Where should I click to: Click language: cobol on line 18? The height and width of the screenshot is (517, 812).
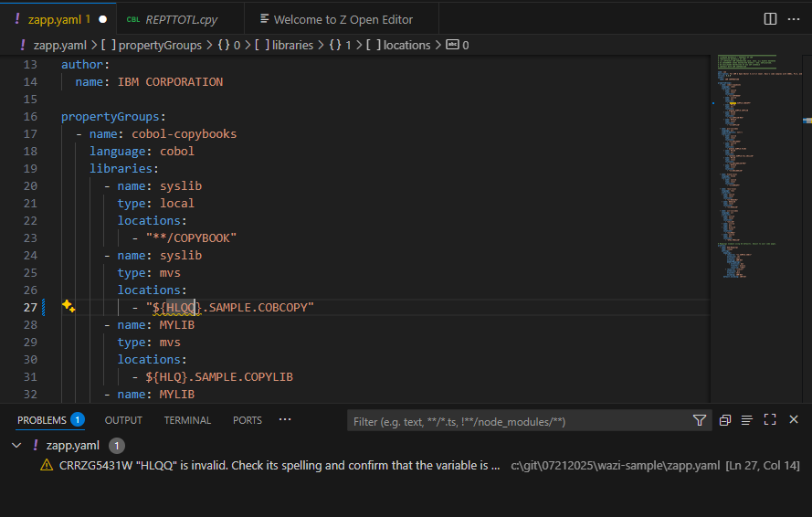coord(142,152)
